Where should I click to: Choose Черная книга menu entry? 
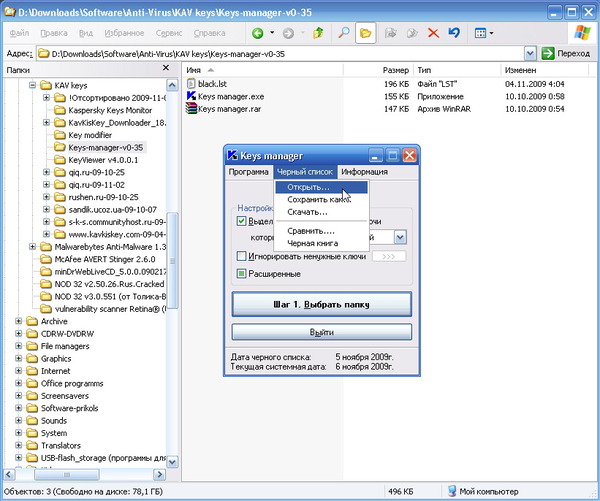[x=321, y=243]
